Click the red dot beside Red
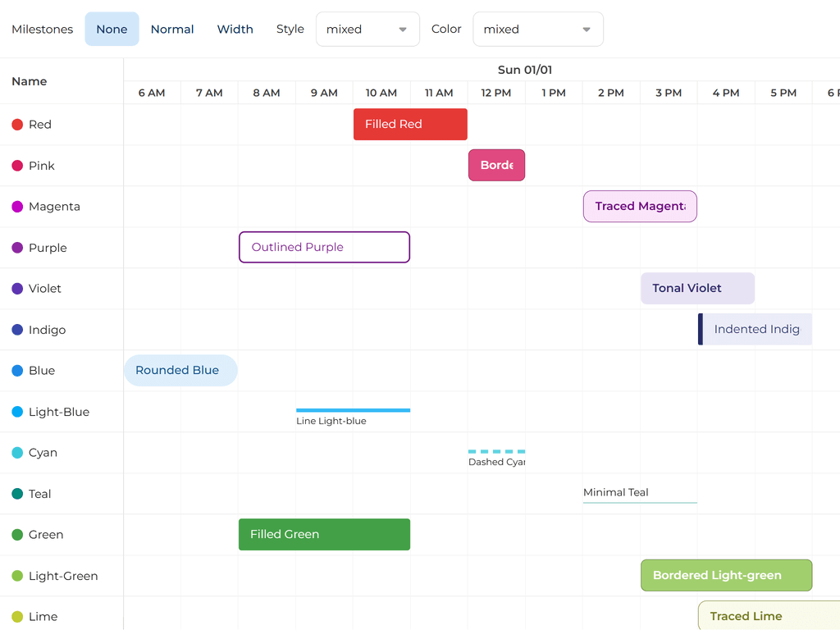Screen dimensions: 840x630 [17, 125]
